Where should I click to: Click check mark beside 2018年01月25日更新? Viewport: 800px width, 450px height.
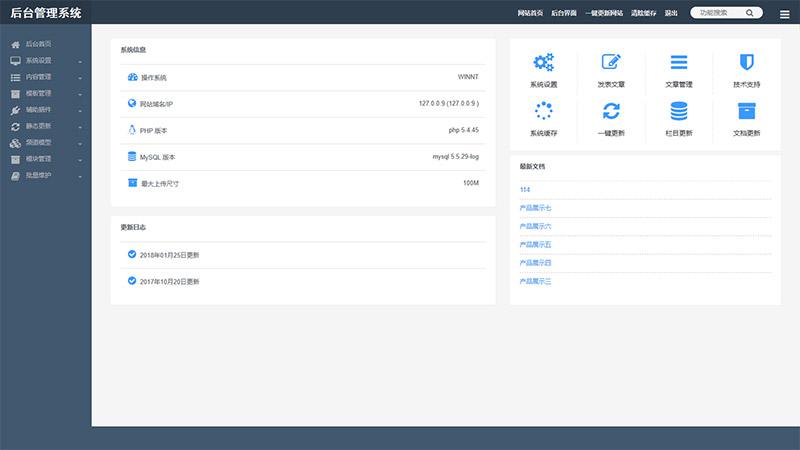pos(132,254)
